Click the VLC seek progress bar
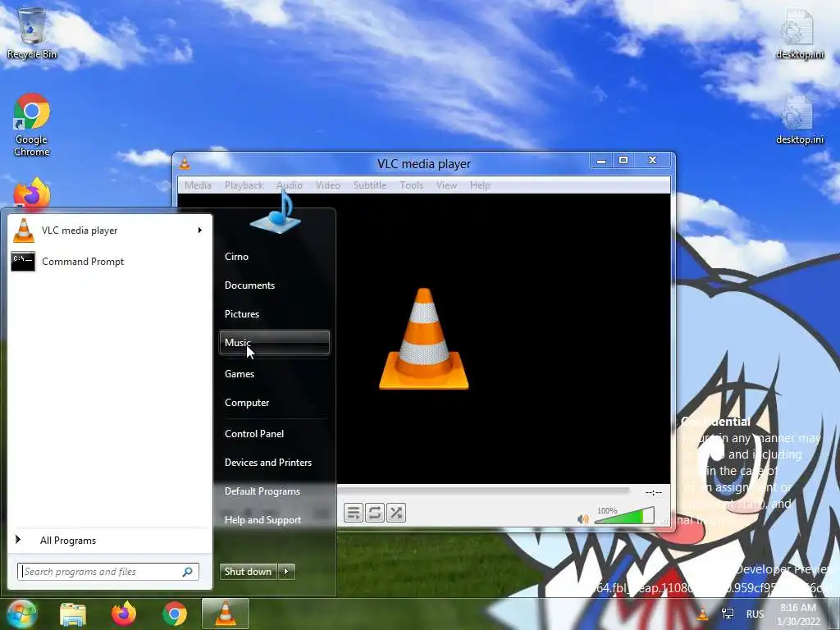The width and height of the screenshot is (840, 630). 483,490
